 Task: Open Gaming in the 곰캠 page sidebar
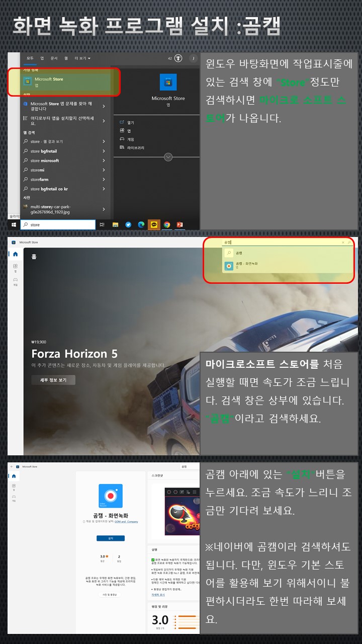click(x=14, y=498)
